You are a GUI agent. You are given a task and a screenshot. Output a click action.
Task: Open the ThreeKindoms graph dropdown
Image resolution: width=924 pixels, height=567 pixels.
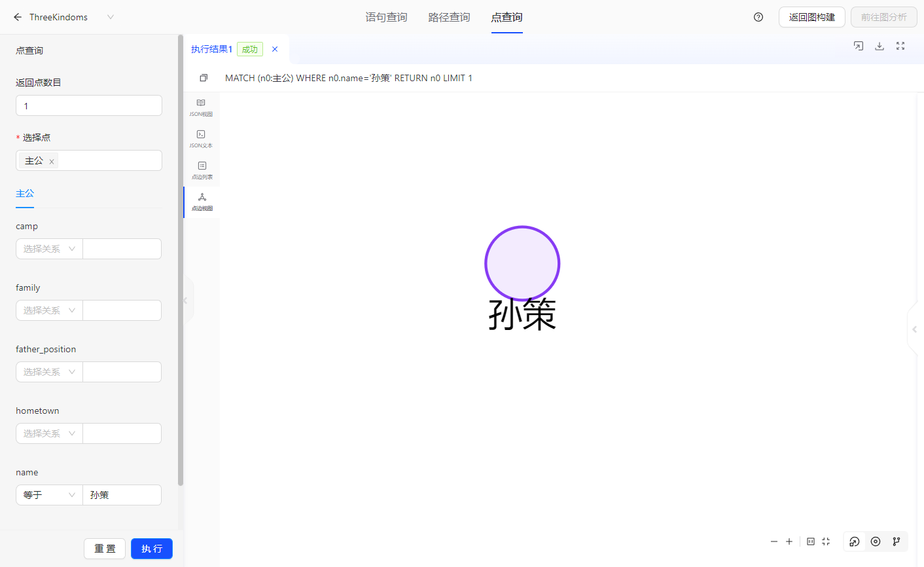111,17
